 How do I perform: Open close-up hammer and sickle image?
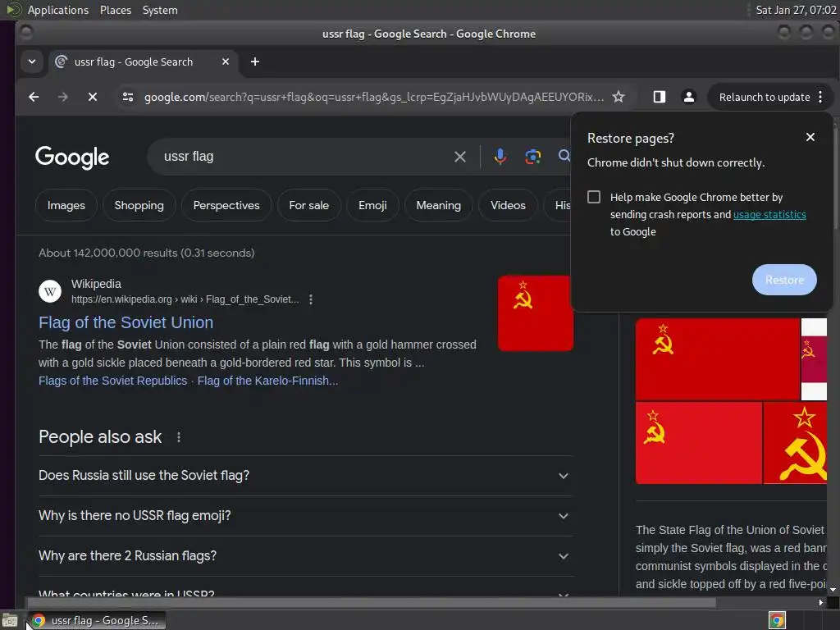(x=795, y=443)
